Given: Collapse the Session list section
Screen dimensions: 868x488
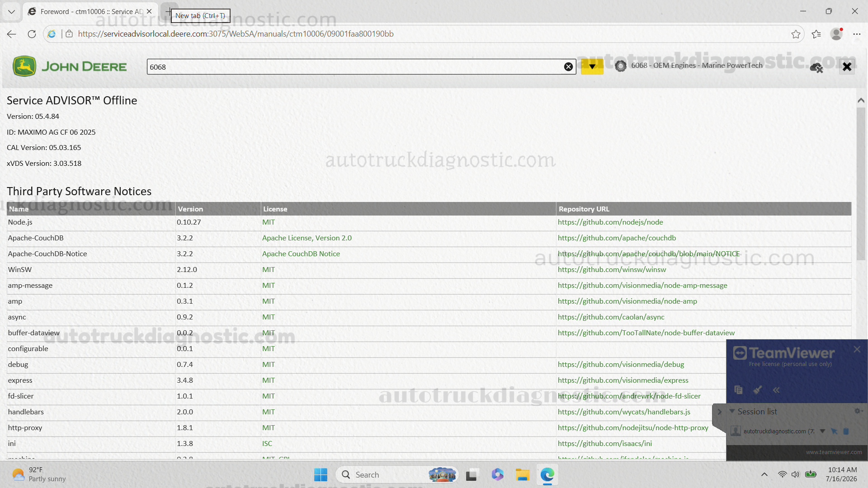Looking at the screenshot, I should [x=732, y=411].
